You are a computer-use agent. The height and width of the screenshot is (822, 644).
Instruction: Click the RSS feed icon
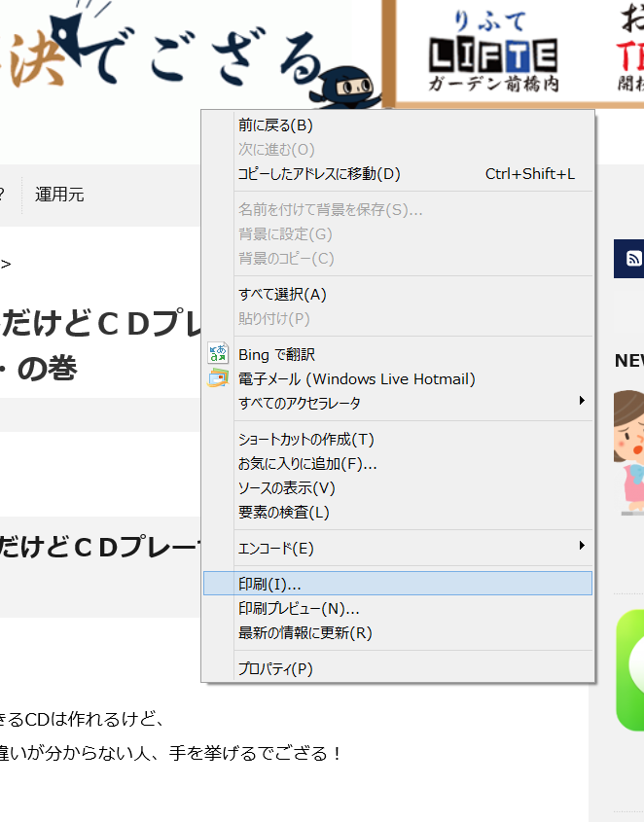pyautogui.click(x=633, y=259)
